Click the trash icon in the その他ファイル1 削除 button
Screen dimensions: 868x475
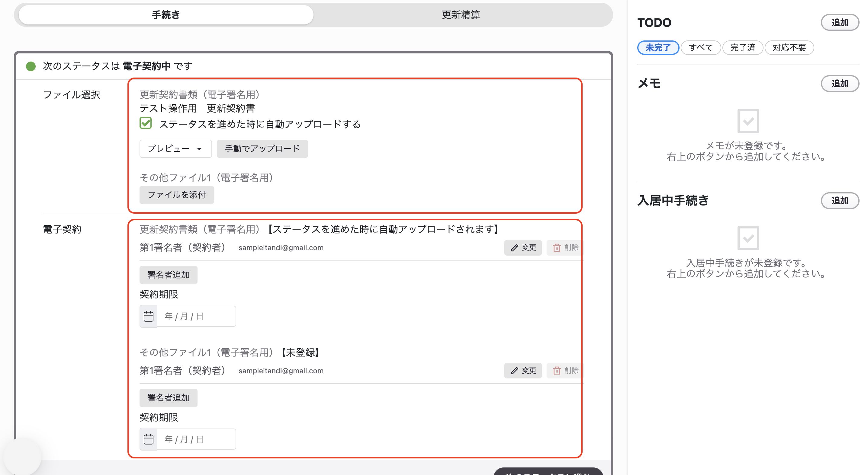tap(557, 371)
